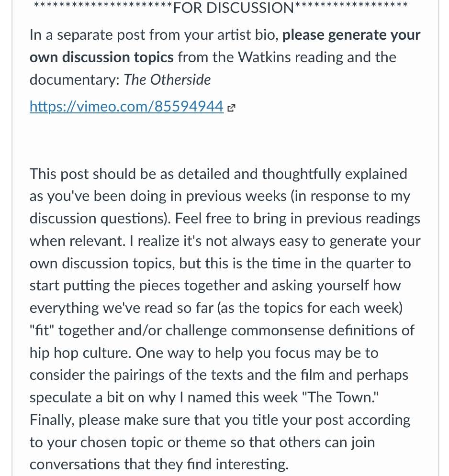Click the text 'conversations that they find interesting.'

(159, 465)
